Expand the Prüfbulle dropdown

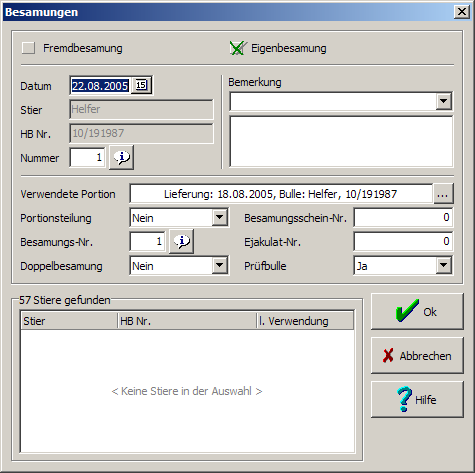[444, 266]
